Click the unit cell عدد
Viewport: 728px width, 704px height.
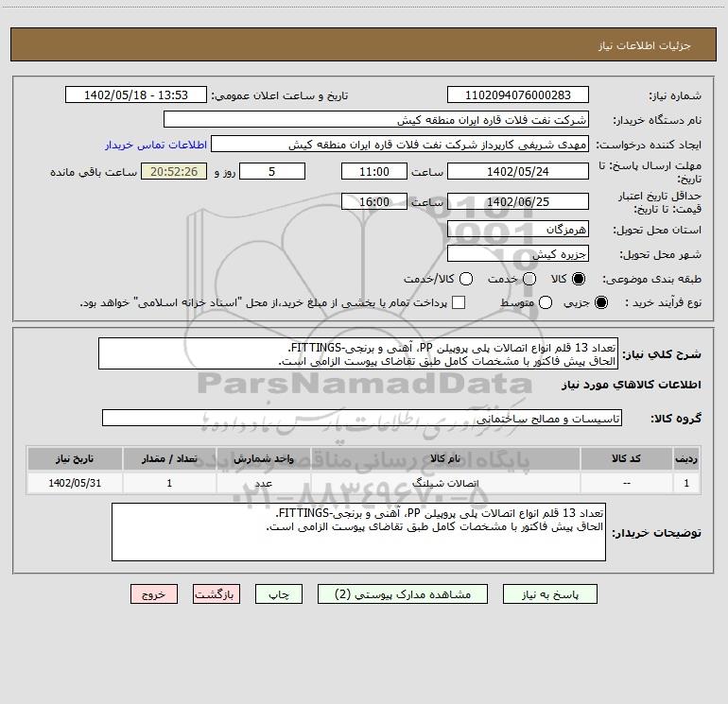point(263,483)
